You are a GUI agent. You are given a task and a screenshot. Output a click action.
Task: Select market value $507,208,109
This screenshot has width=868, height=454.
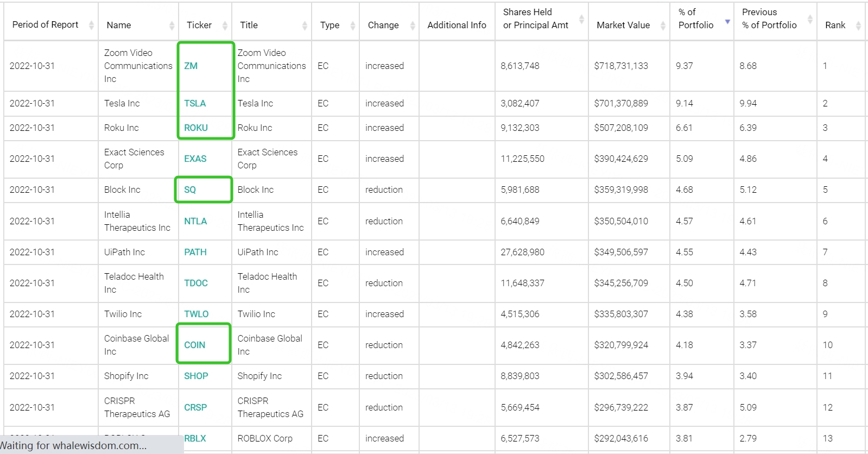click(622, 128)
